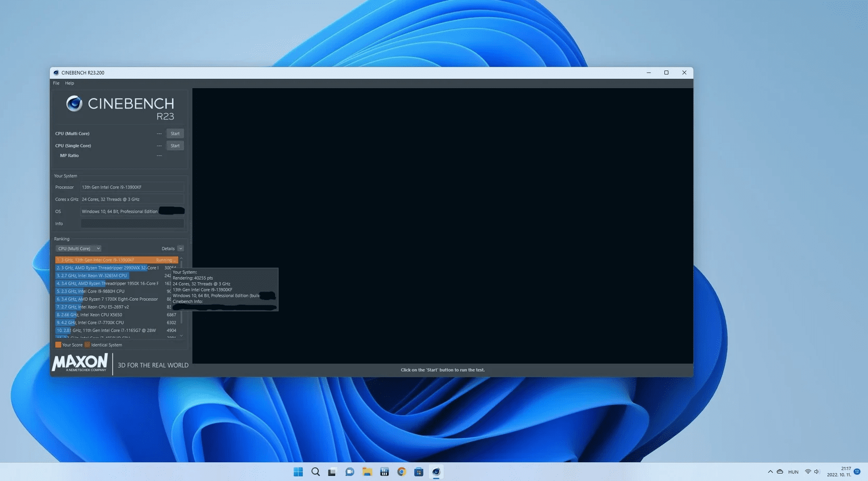Screen dimensions: 868x481
Task: Click the ranking list scroll-down arrow
Action: coord(181,336)
